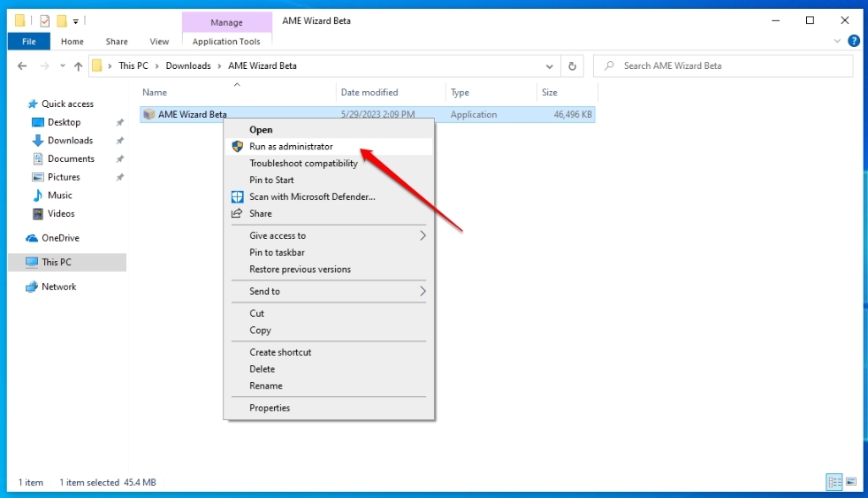Open the help question mark icon
This screenshot has height=498, width=868.
tap(854, 41)
